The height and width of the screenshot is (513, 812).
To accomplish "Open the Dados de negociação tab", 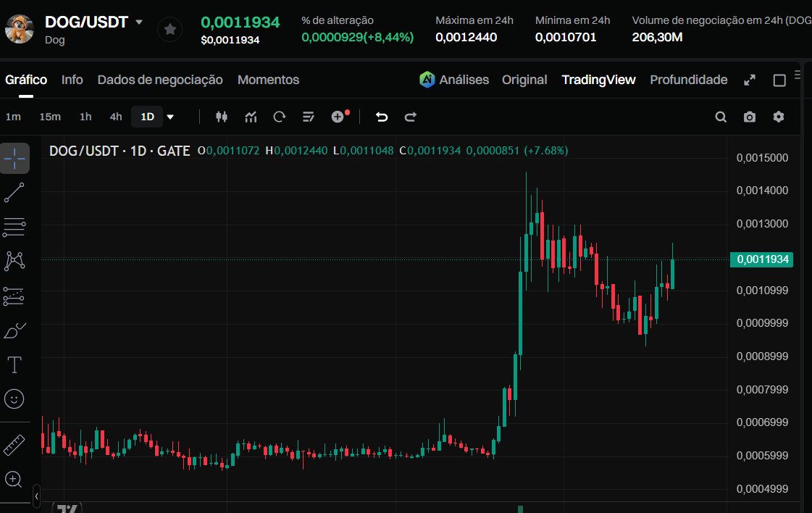I will pyautogui.click(x=160, y=80).
